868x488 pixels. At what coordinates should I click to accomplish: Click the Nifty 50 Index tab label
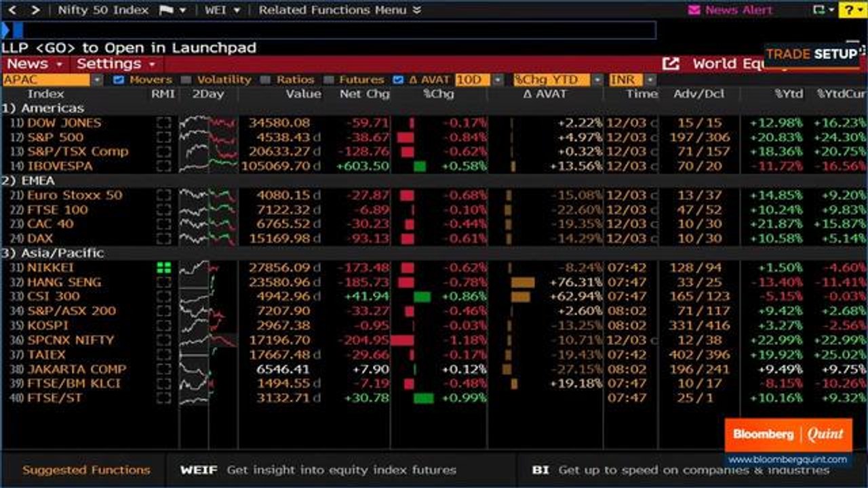click(x=103, y=10)
